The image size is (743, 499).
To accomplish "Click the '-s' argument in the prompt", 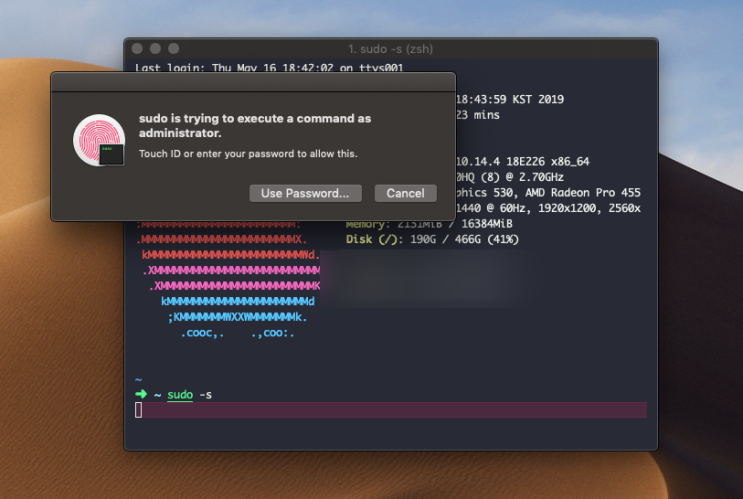I will point(206,395).
